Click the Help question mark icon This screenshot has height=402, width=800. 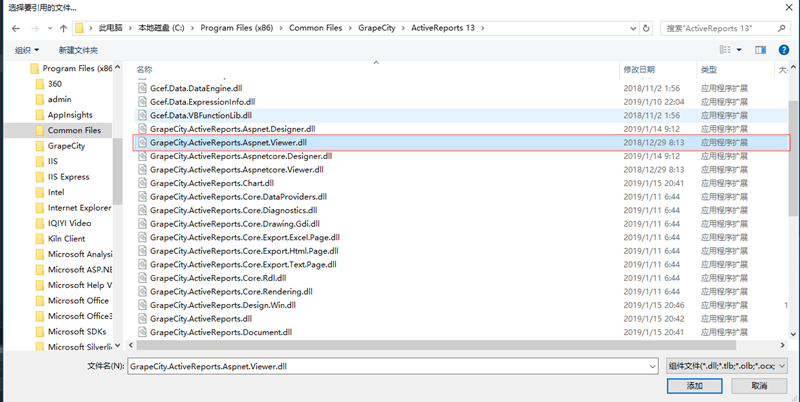(x=786, y=49)
